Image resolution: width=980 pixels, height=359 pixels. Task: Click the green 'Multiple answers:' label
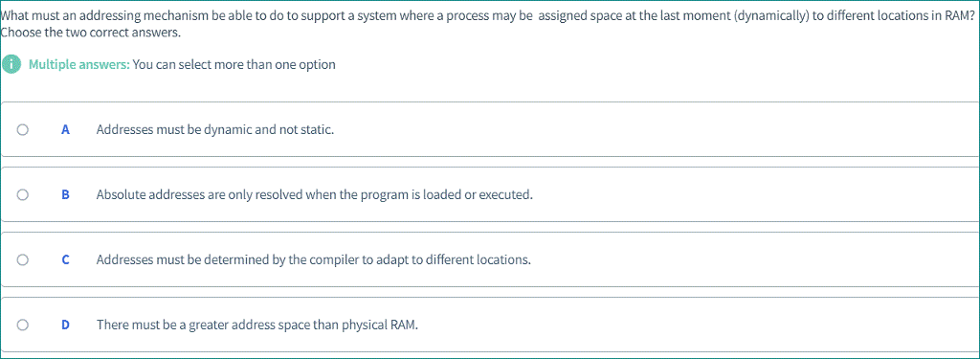(78, 64)
